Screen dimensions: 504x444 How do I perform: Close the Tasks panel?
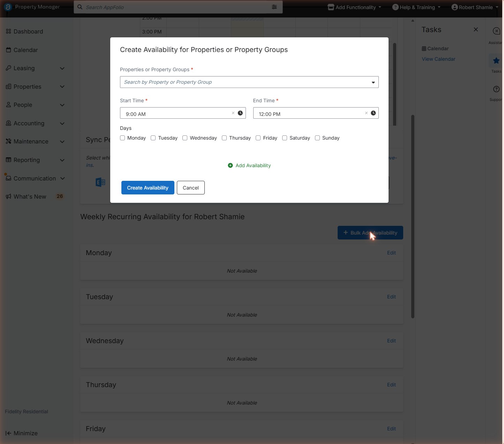pos(476,30)
